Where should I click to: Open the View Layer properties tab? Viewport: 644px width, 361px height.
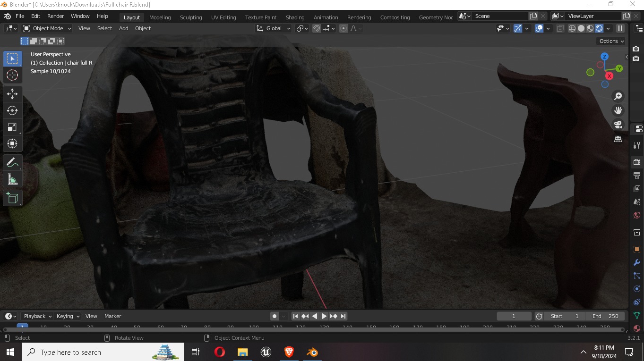pyautogui.click(x=637, y=189)
